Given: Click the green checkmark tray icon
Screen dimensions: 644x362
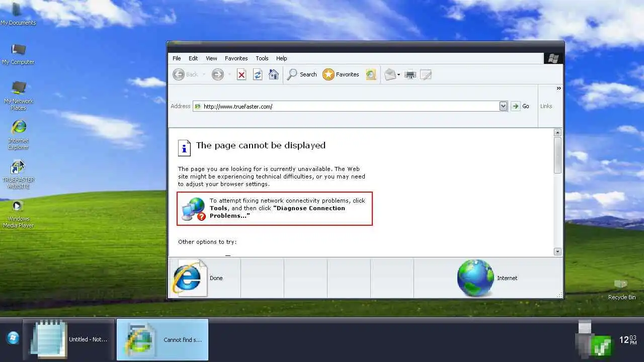Looking at the screenshot, I should pyautogui.click(x=602, y=346).
